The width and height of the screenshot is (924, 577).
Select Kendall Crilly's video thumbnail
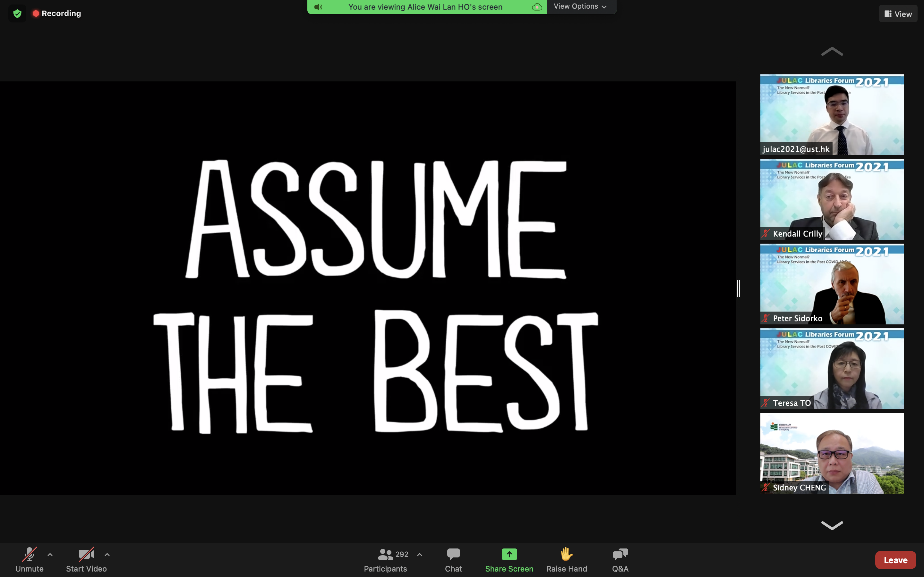832,199
